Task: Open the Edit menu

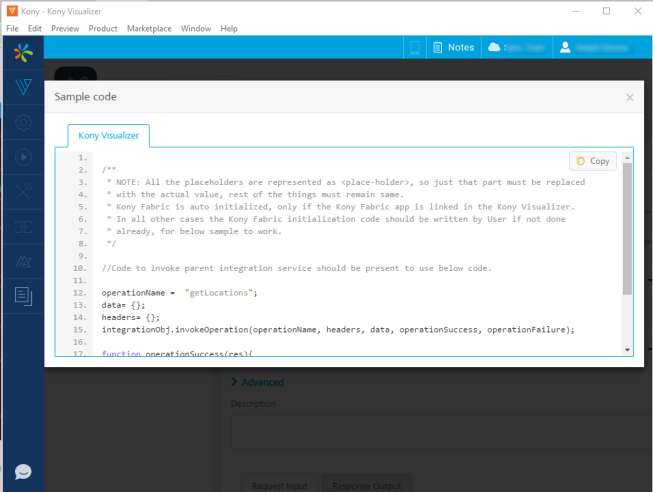Action: coord(35,28)
